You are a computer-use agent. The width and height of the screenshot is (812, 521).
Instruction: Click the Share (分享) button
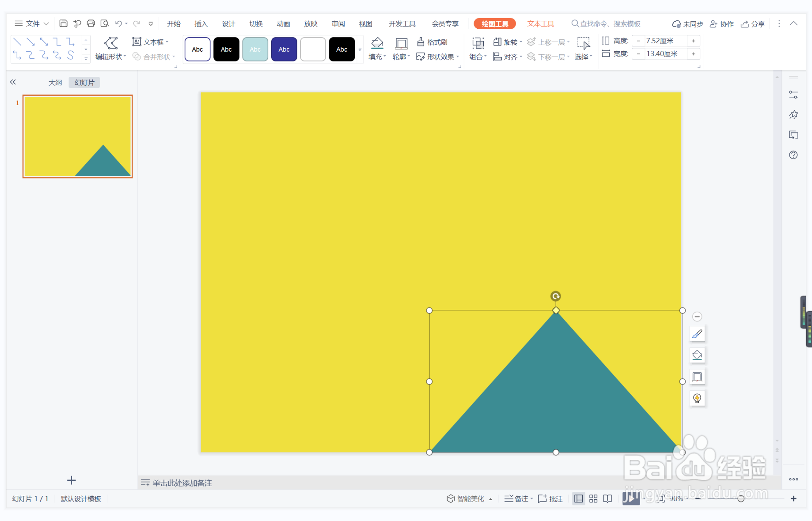(753, 24)
